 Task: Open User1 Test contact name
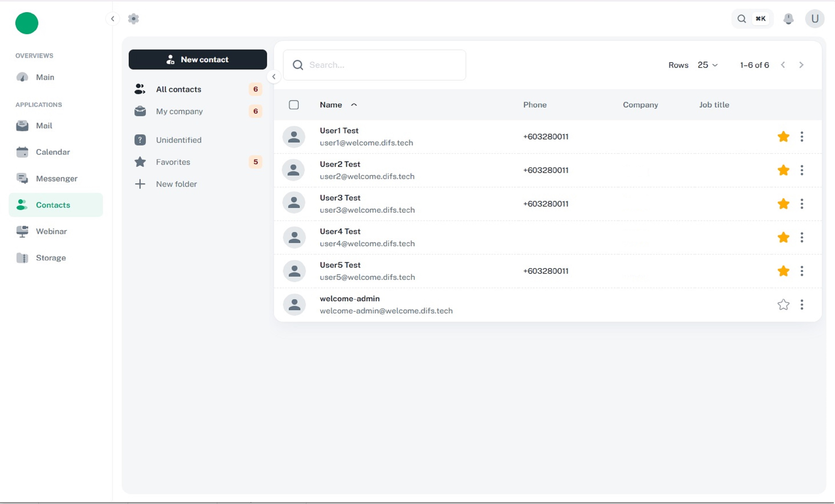tap(339, 131)
